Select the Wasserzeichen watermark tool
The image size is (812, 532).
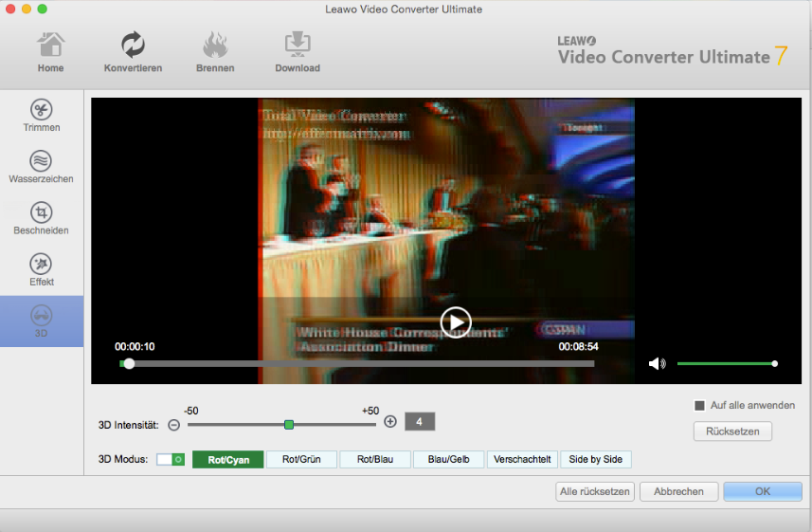coord(42,167)
